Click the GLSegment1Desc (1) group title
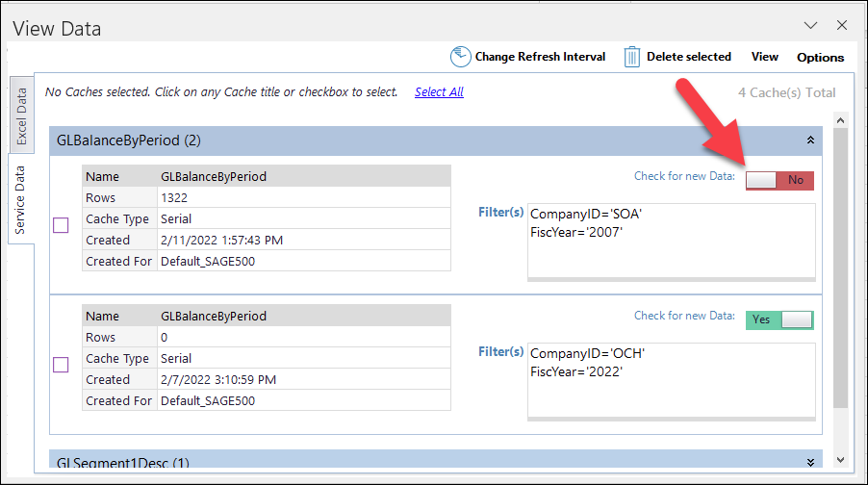 [123, 462]
